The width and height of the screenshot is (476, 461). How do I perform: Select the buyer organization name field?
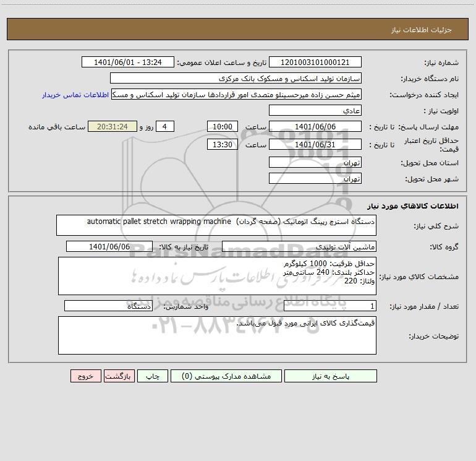(236, 79)
